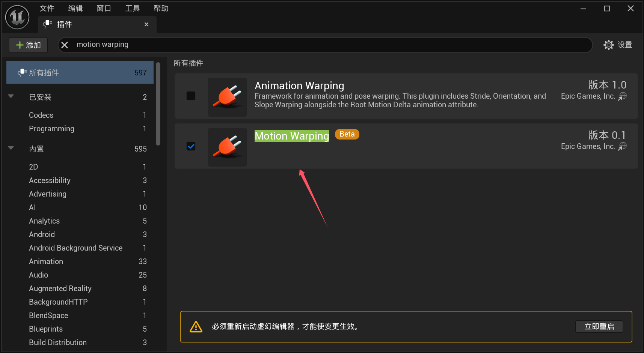644x353 pixels.
Task: Open Epic Games link icon for Motion Warping
Action: tap(623, 146)
